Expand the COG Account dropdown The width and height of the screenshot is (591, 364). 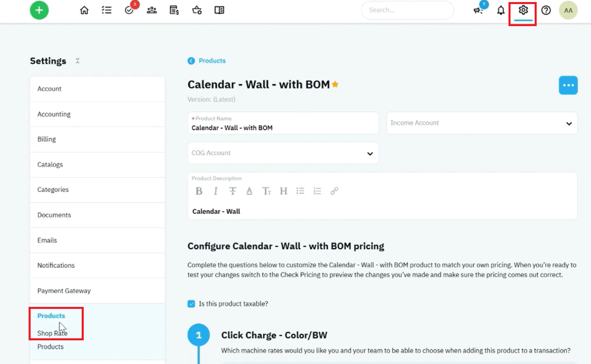[x=283, y=153]
